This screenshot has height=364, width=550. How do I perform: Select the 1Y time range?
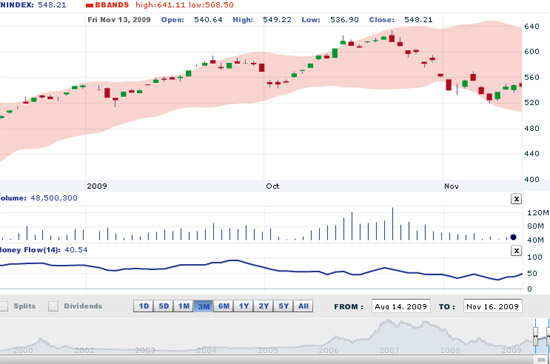click(x=243, y=306)
